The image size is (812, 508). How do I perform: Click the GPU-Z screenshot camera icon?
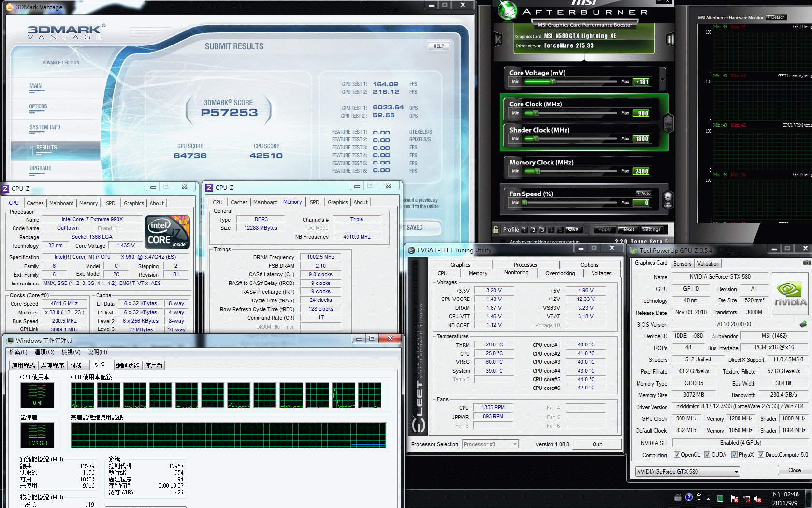click(x=807, y=263)
